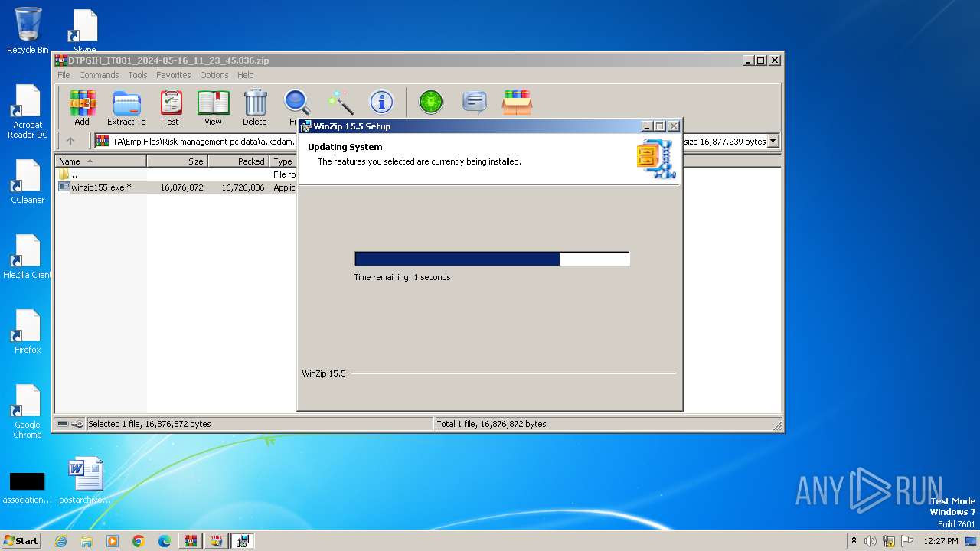The image size is (980, 551).
Task: Open the Options menu
Action: (x=214, y=75)
